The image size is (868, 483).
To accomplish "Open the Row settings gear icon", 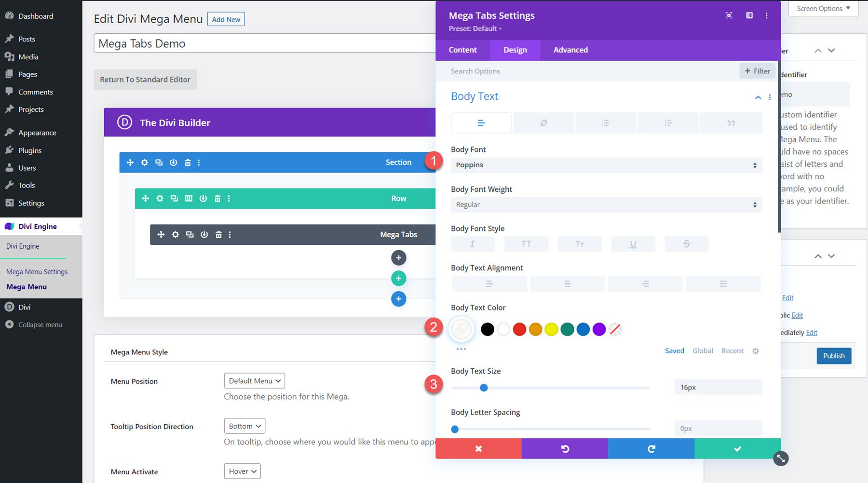I will pyautogui.click(x=160, y=198).
